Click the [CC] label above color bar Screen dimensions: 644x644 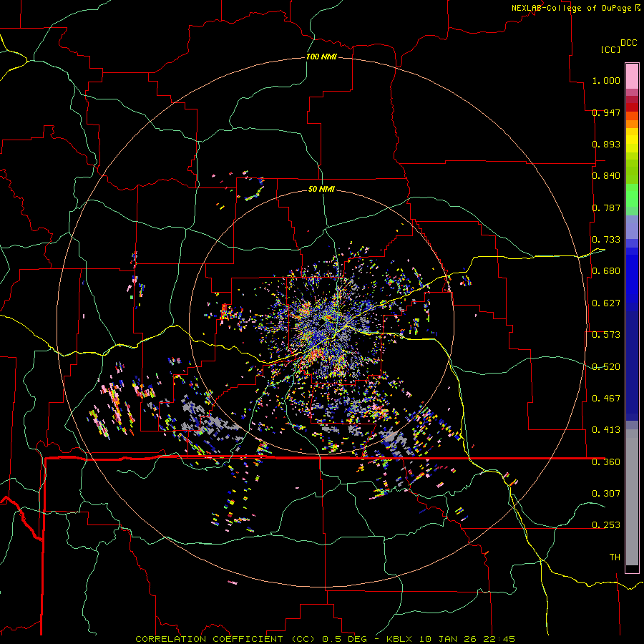(x=610, y=49)
